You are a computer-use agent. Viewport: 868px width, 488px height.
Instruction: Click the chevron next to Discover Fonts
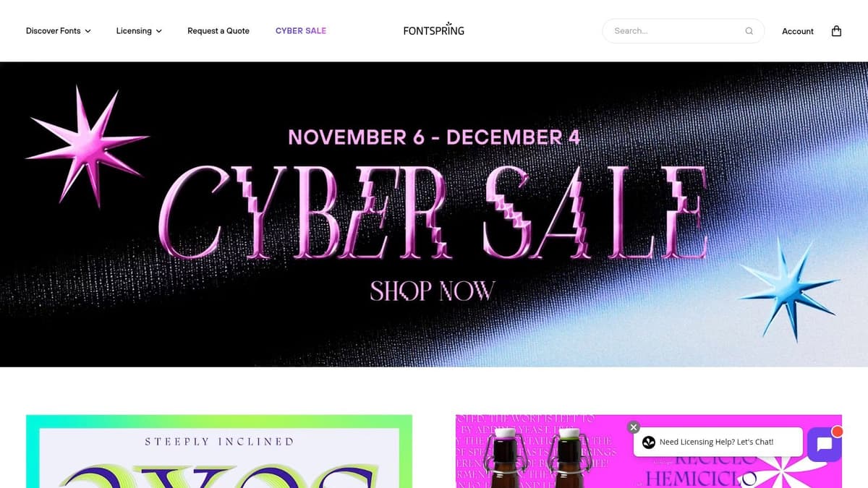(x=88, y=31)
